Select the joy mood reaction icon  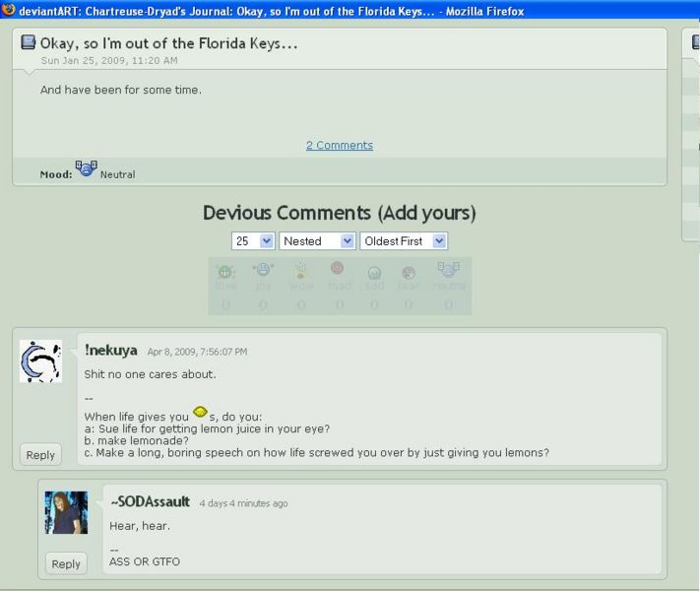(263, 272)
